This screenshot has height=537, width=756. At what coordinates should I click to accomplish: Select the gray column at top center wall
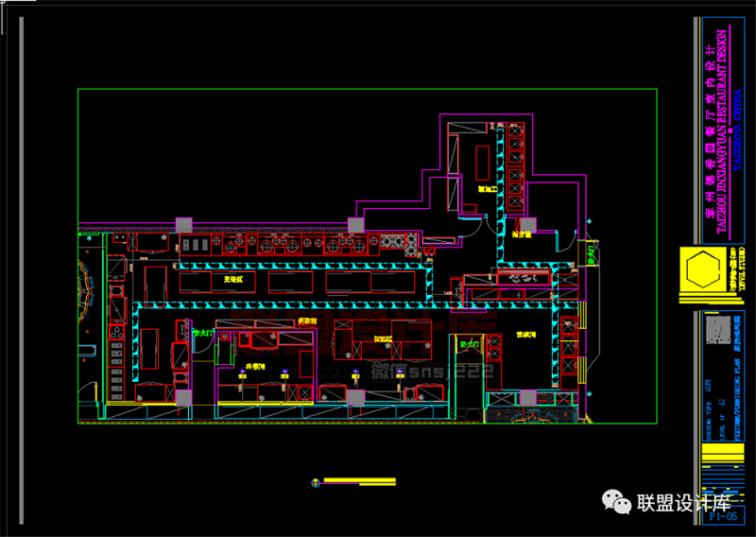356,225
